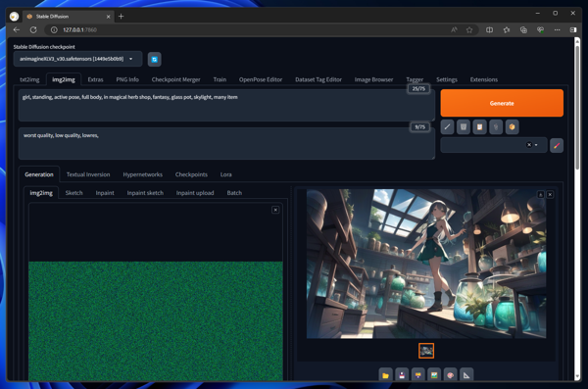Select the Lora tab
Screen dimensions: 588x389
click(x=225, y=174)
